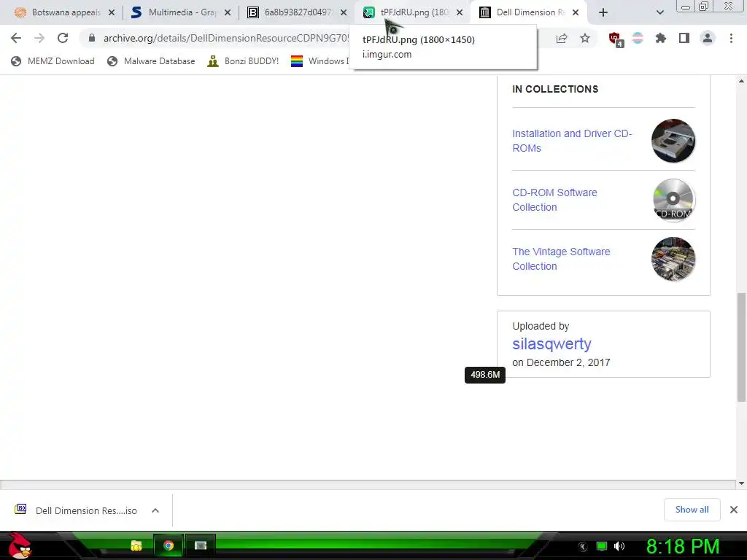
Task: Go back to the previous page
Action: pyautogui.click(x=16, y=38)
